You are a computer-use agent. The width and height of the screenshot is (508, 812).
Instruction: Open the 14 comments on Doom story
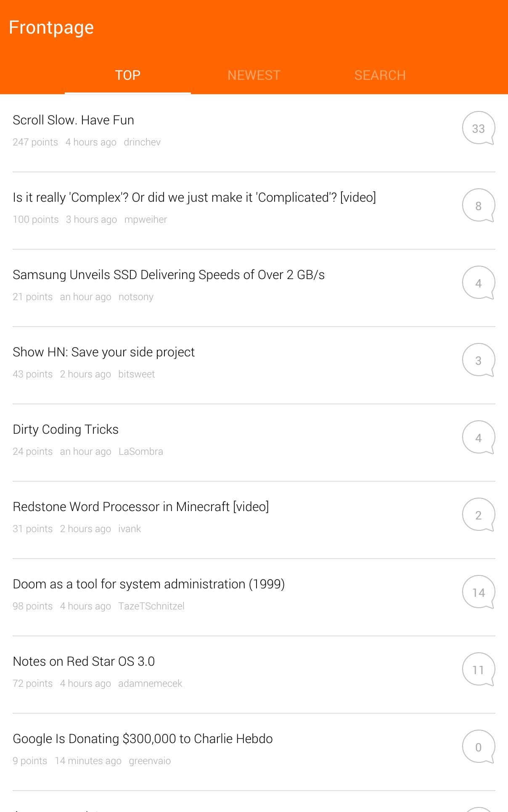point(478,592)
